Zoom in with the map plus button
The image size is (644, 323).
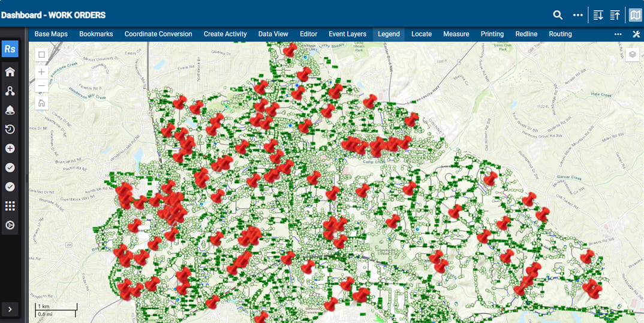(x=41, y=72)
